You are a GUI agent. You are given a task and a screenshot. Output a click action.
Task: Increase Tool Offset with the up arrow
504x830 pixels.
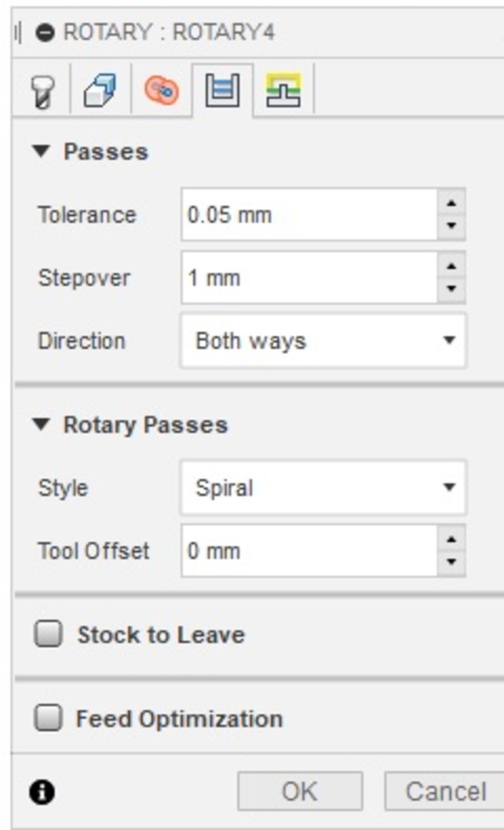pyautogui.click(x=452, y=539)
